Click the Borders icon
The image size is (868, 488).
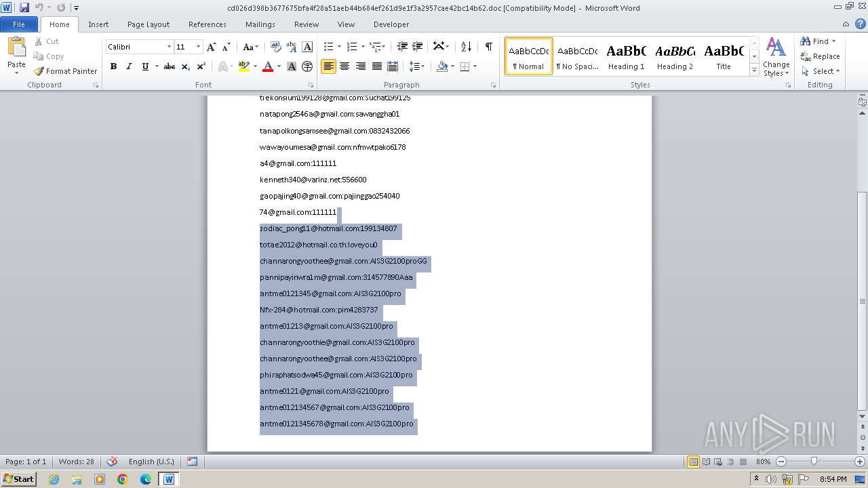pos(465,66)
